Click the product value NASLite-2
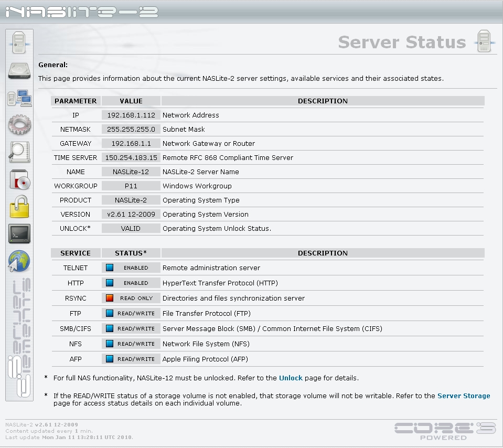The width and height of the screenshot is (503, 448). [x=131, y=200]
